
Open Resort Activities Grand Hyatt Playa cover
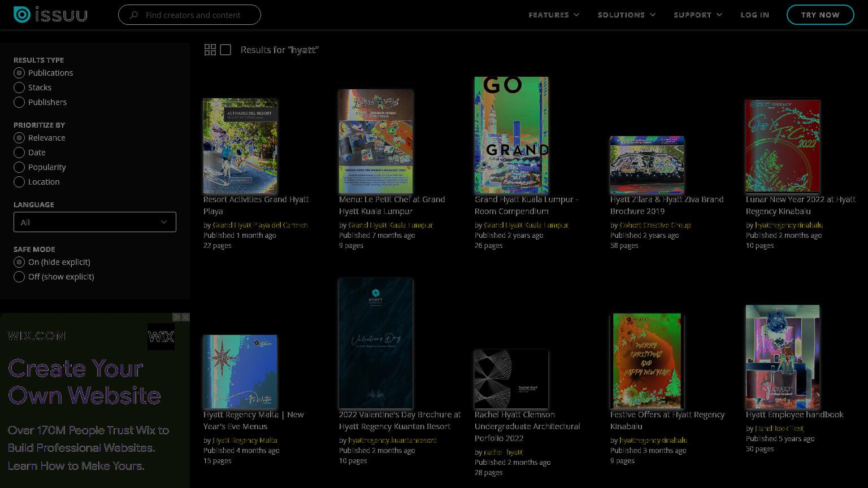pyautogui.click(x=240, y=146)
